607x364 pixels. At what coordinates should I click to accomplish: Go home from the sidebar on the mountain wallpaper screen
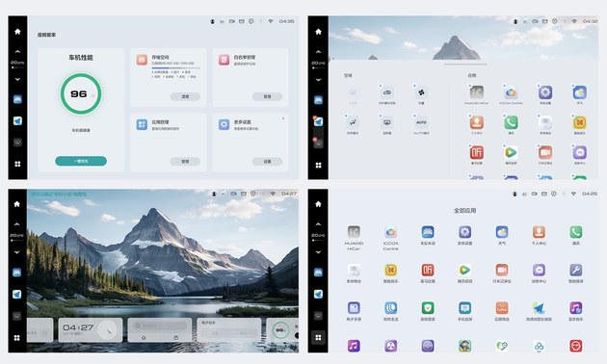click(16, 204)
